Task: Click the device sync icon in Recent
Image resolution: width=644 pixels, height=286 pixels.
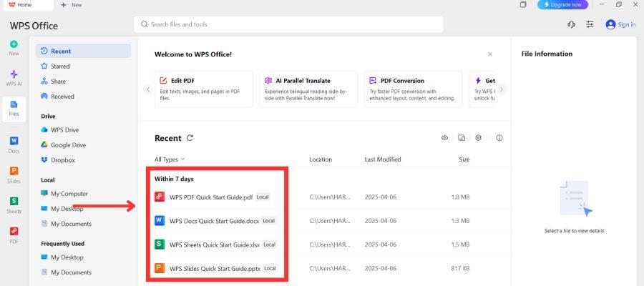Action: pyautogui.click(x=462, y=138)
